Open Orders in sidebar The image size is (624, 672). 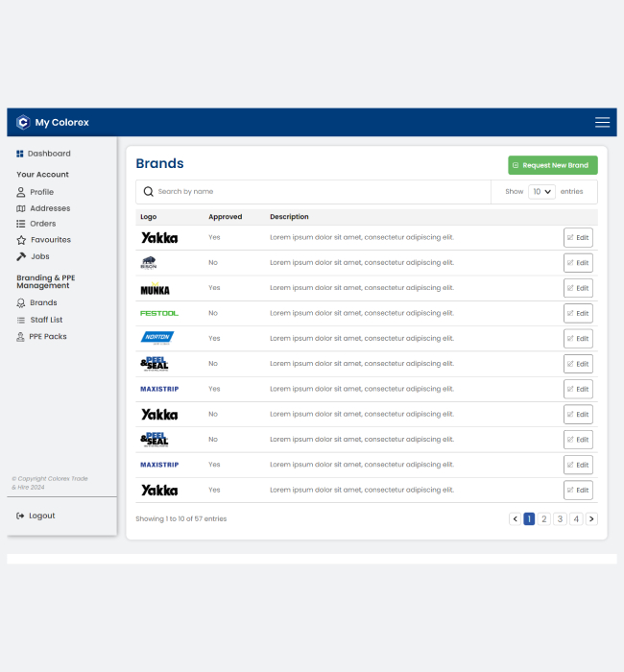click(x=42, y=224)
